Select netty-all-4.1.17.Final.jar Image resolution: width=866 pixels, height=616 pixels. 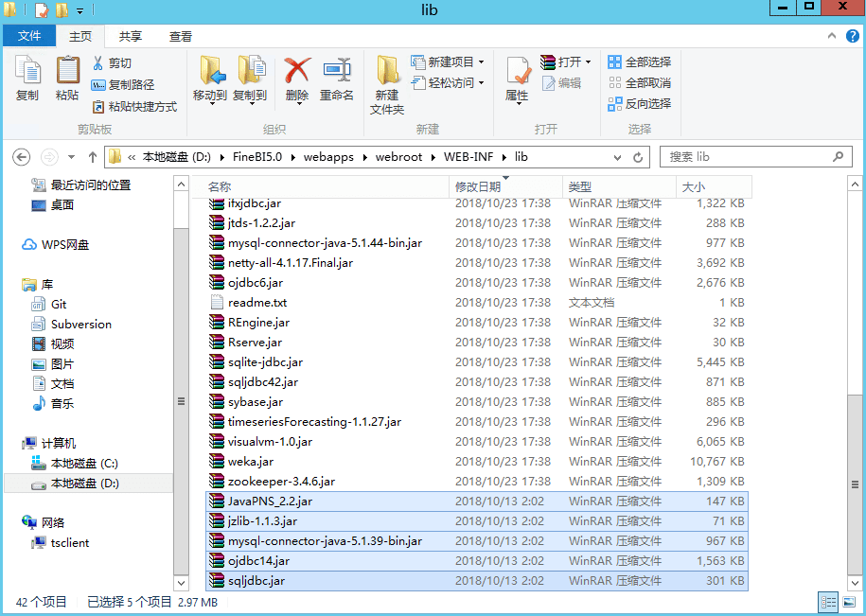(477, 263)
